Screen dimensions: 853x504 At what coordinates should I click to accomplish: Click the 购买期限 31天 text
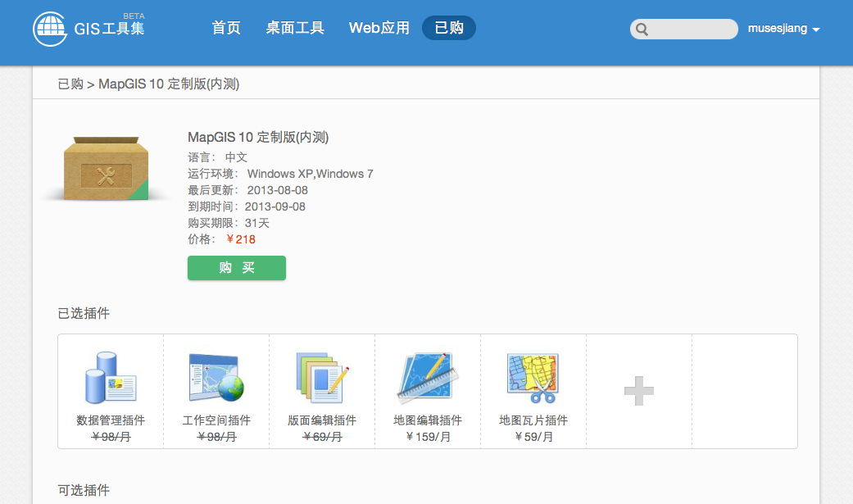point(229,223)
